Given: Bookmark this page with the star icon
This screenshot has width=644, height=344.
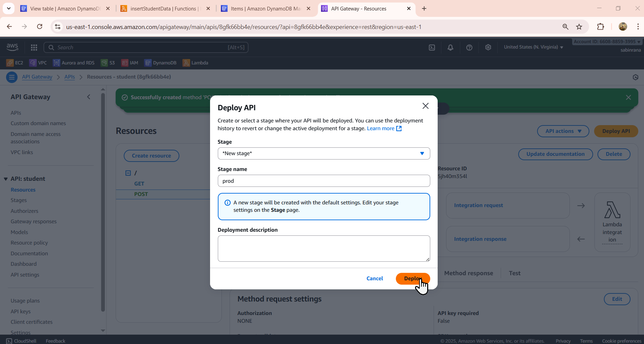Looking at the screenshot, I should click(x=579, y=27).
